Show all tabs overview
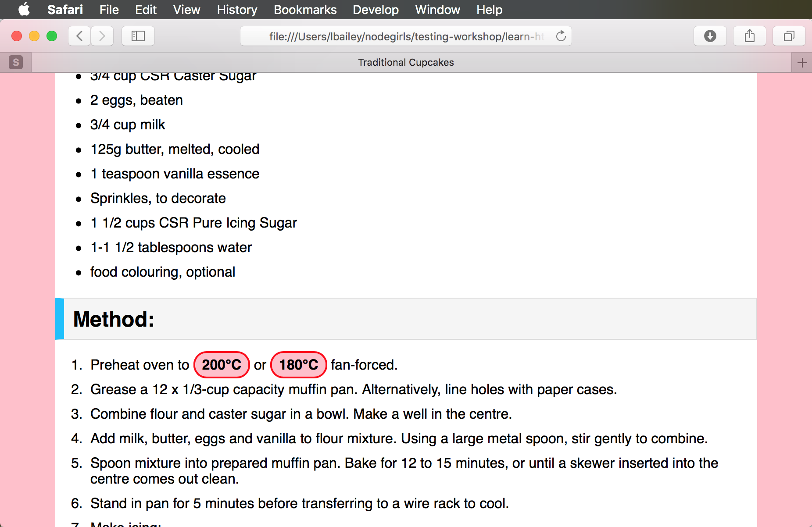This screenshot has width=812, height=527. (789, 36)
